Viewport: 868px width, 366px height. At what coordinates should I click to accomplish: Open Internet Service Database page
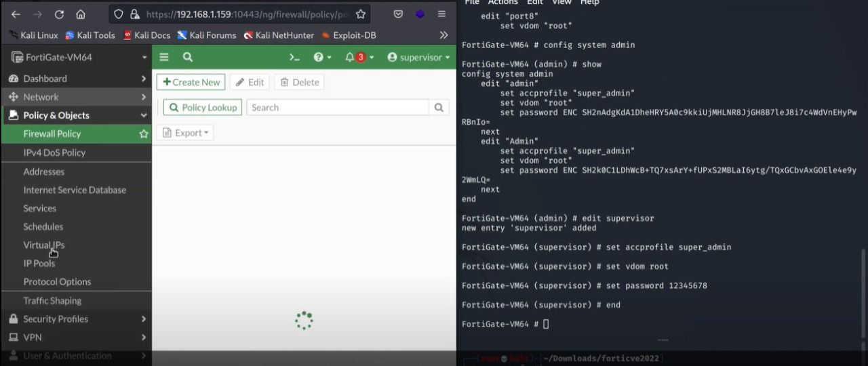pyautogui.click(x=76, y=190)
